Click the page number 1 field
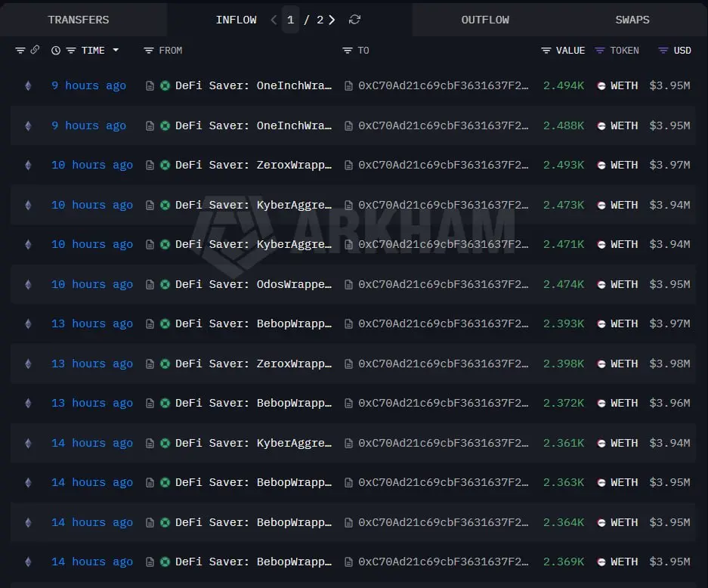Screen dimensions: 708x588 pyautogui.click(x=290, y=20)
